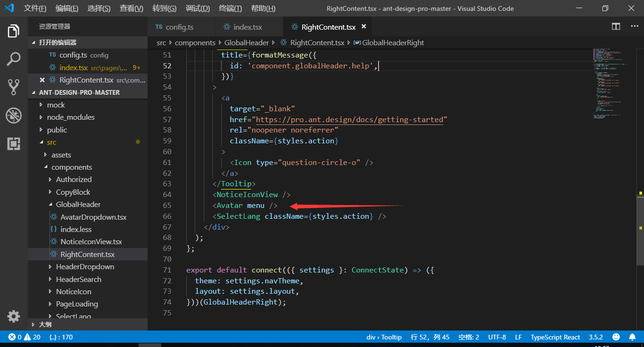Image resolution: width=644 pixels, height=347 pixels.
Task: Close the RightContent.tsx editor tab
Action: [x=363, y=27]
